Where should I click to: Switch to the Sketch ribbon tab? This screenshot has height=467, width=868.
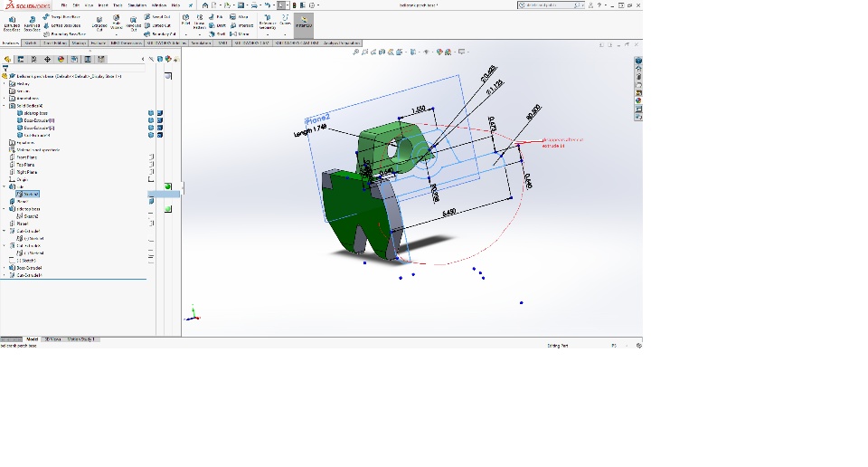[x=31, y=43]
